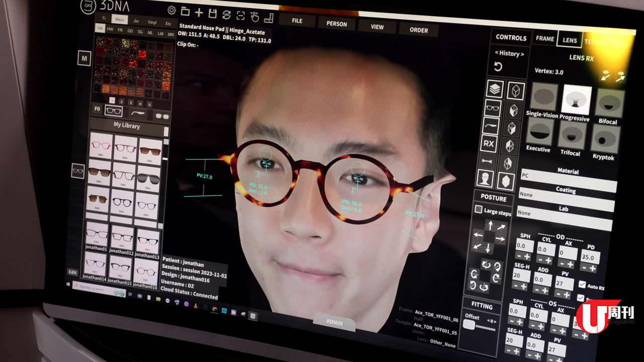Click the ADMIN button at bottom

334,322
